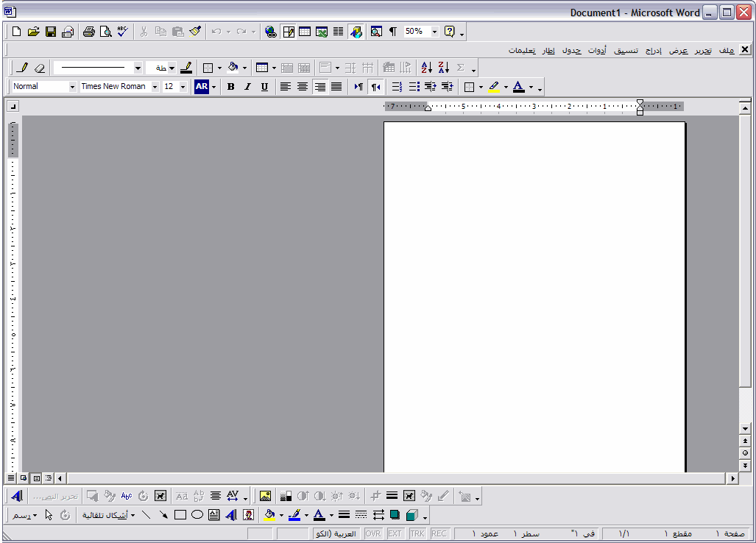Viewport: 756px width, 543px height.
Task: Open the AR language dropdown arrow
Action: [x=213, y=87]
